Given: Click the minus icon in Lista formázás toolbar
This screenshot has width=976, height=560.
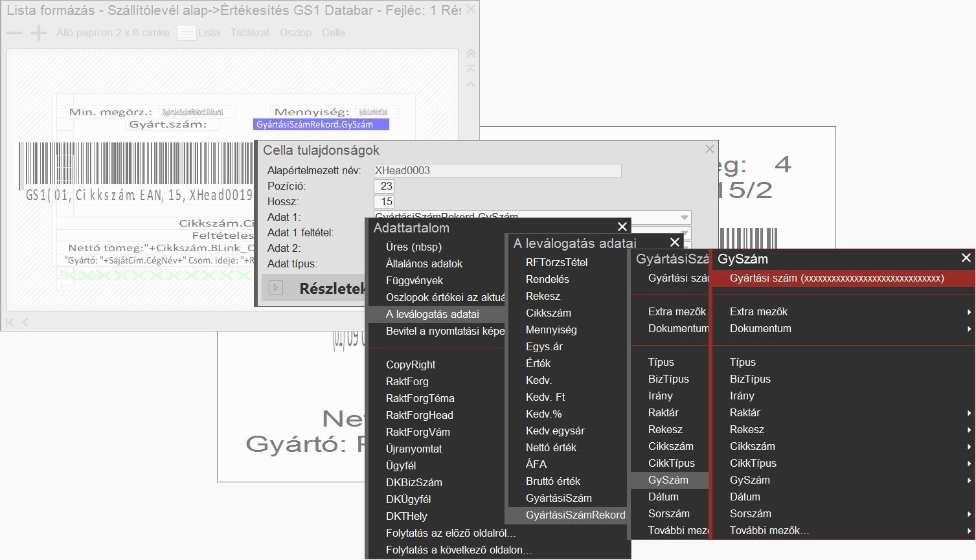Looking at the screenshot, I should [x=14, y=33].
